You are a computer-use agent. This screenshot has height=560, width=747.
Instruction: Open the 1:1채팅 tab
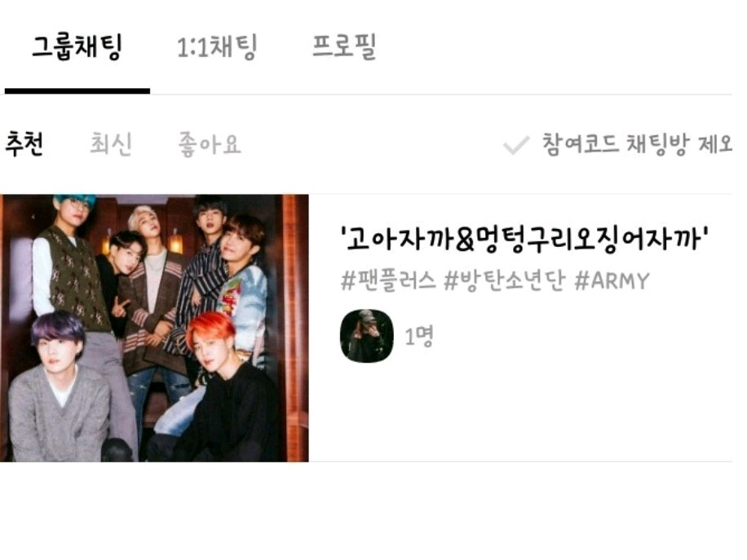click(x=217, y=46)
